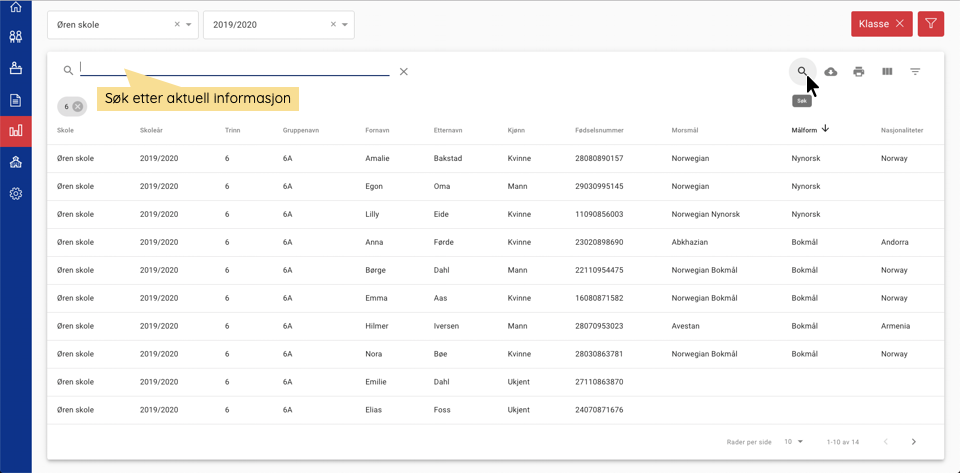Click the surname Førde
This screenshot has width=960, height=473.
coord(443,242)
